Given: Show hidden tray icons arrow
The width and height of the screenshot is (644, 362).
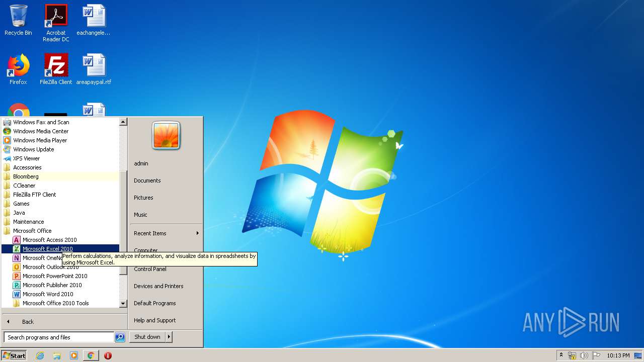Looking at the screenshot, I should point(561,355).
